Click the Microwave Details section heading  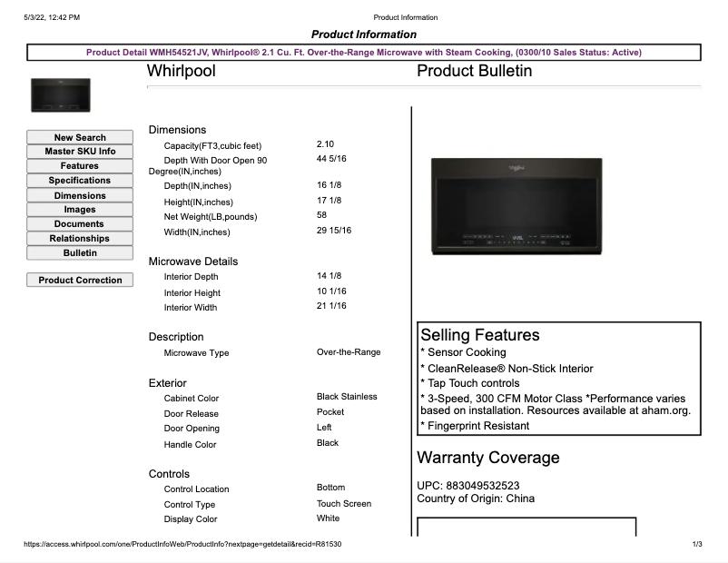click(x=192, y=262)
